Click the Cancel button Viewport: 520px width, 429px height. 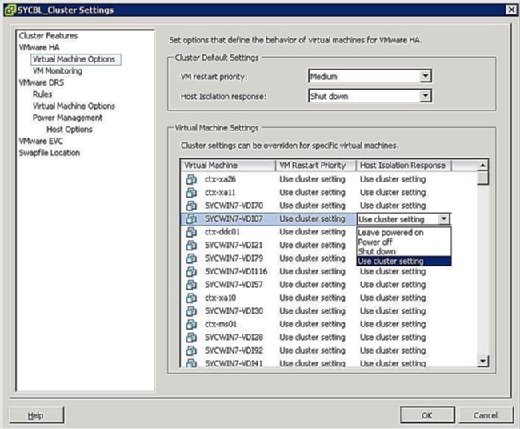coord(486,415)
